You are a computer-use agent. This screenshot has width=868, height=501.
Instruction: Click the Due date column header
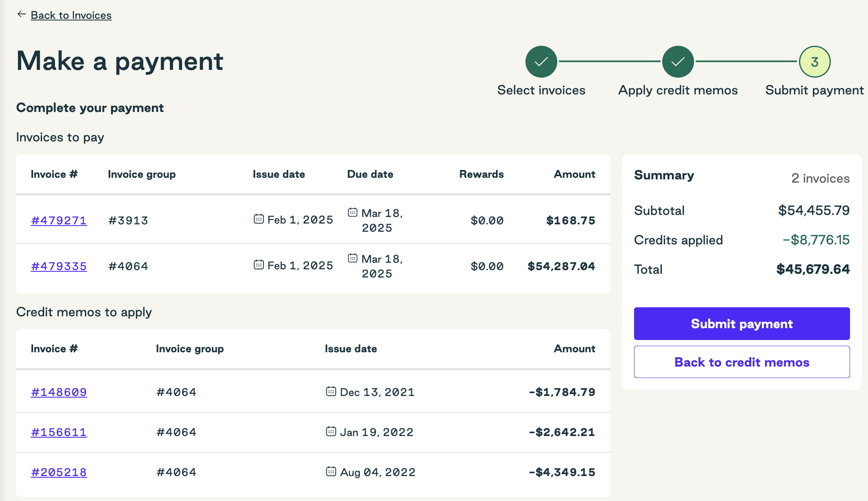370,174
